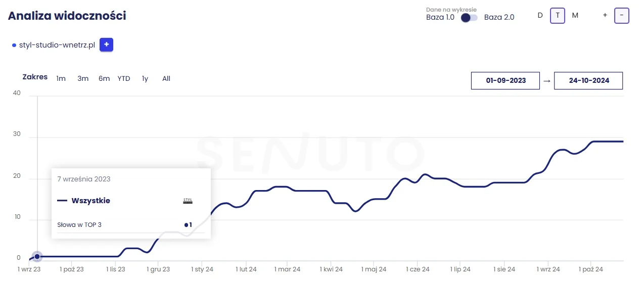Zoom in chart with plus icon

[605, 15]
